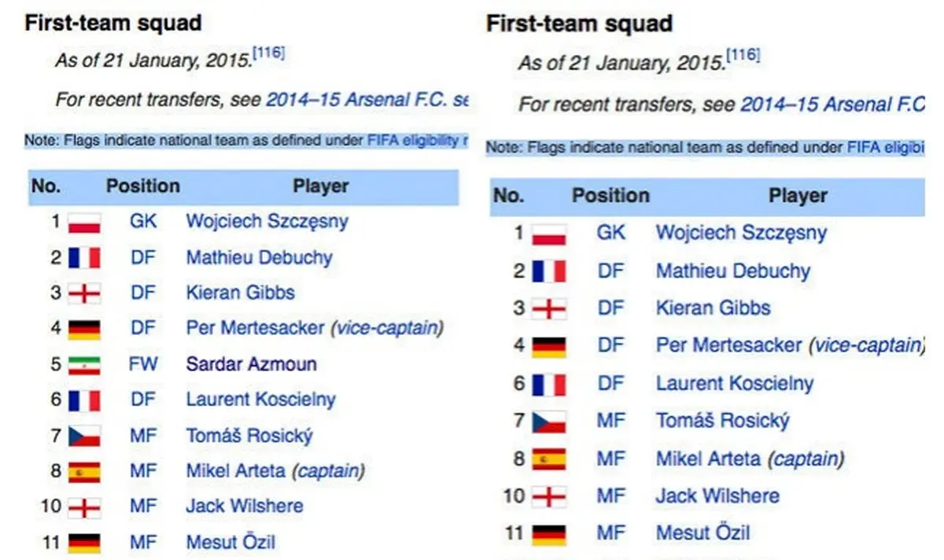The image size is (944, 560).
Task: Open Mesut Özil link in the left table
Action: click(x=230, y=542)
